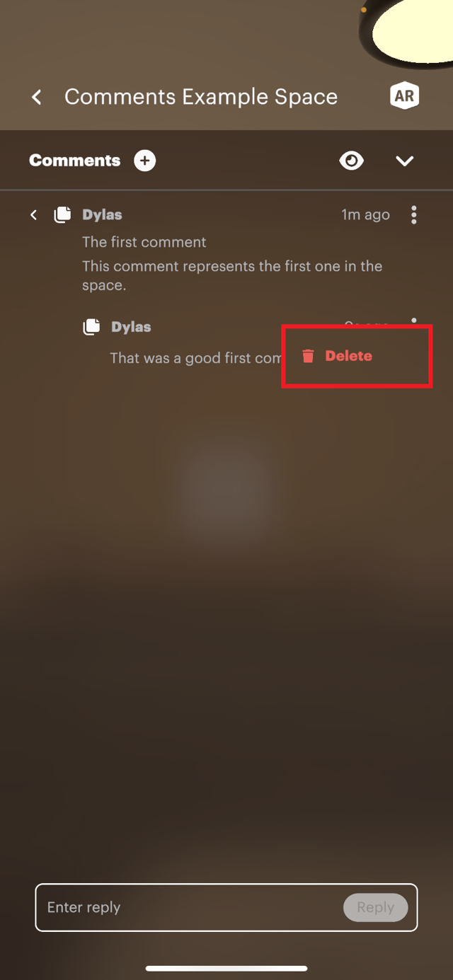Viewport: 453px width, 980px height.
Task: Collapse the Comments panel chevron
Action: point(404,161)
